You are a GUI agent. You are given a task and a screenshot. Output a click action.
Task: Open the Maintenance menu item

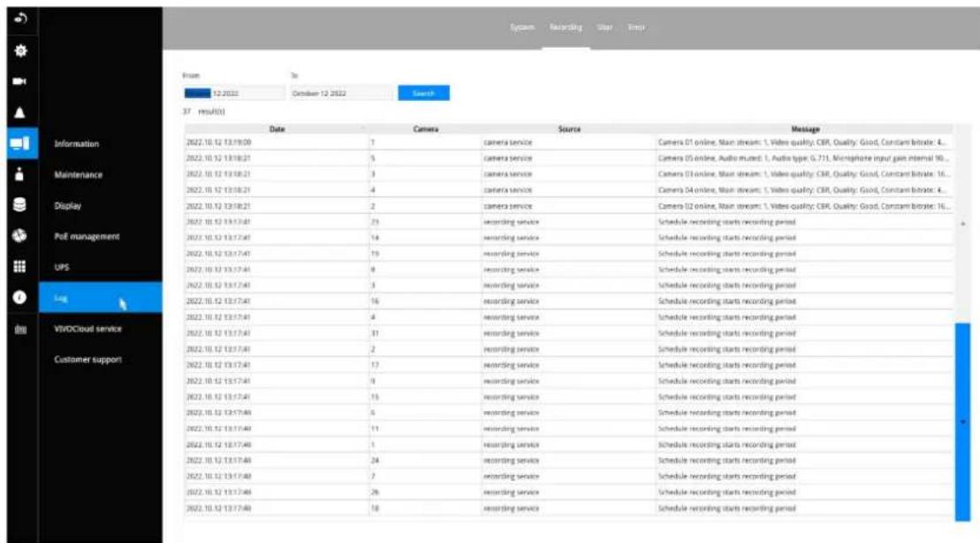click(78, 174)
